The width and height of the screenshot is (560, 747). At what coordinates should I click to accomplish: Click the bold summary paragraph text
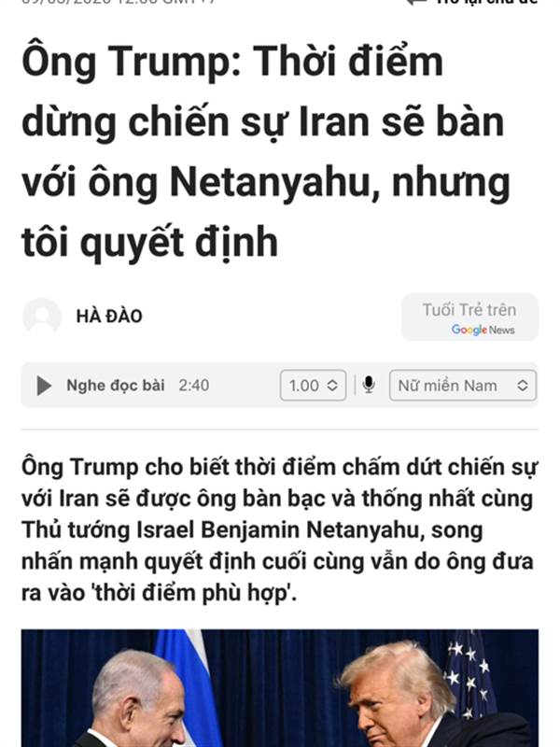pyautogui.click(x=280, y=529)
